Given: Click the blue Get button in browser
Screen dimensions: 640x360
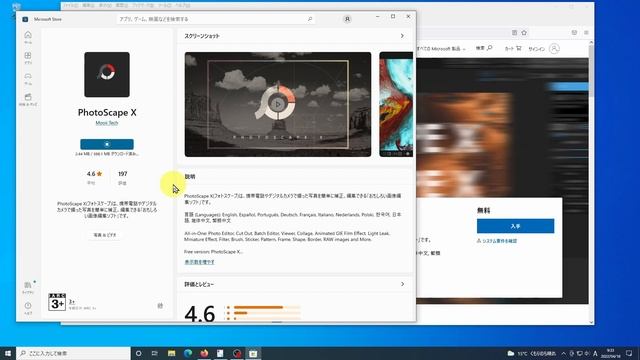Looking at the screenshot, I should 516,226.
